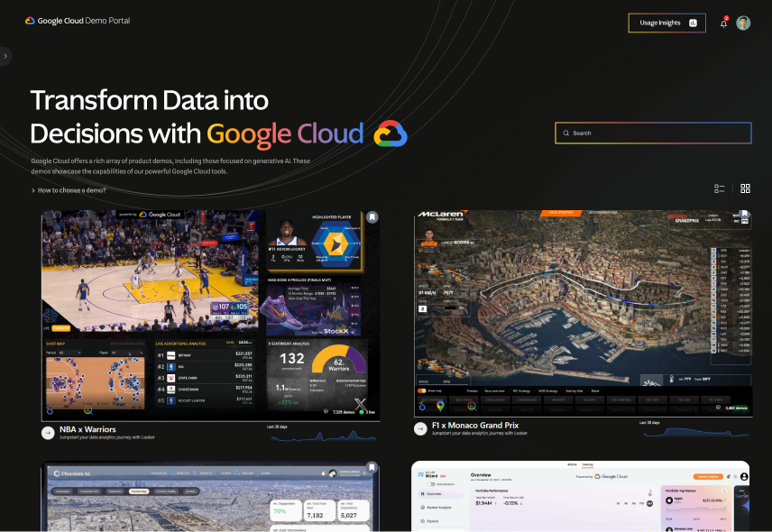The height and width of the screenshot is (532, 772).
Task: Click the F1 x Monaco 30-day usage sparkline
Action: pyautogui.click(x=695, y=432)
